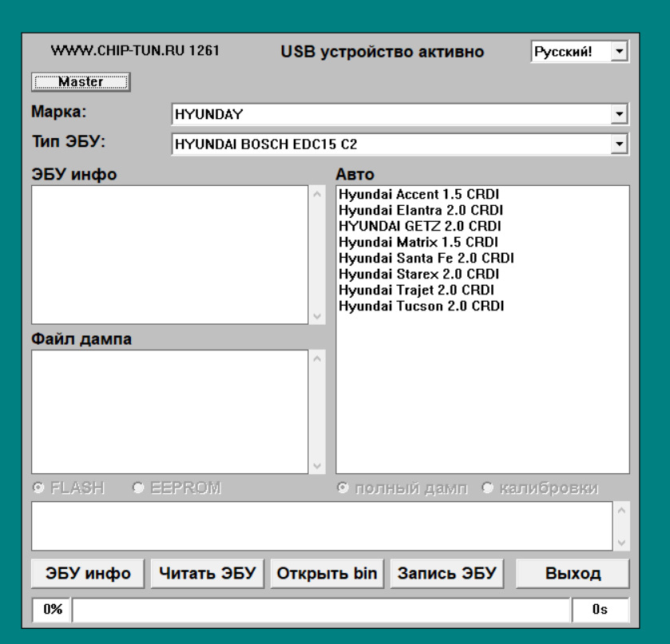The width and height of the screenshot is (670, 644).
Task: Select Hyundai Accent 1.5 CRDI
Action: point(418,194)
